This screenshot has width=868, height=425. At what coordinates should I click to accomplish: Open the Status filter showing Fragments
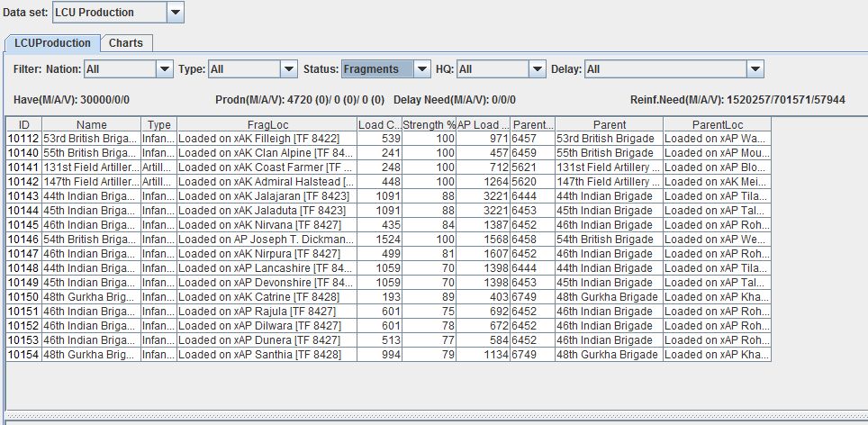click(x=386, y=69)
